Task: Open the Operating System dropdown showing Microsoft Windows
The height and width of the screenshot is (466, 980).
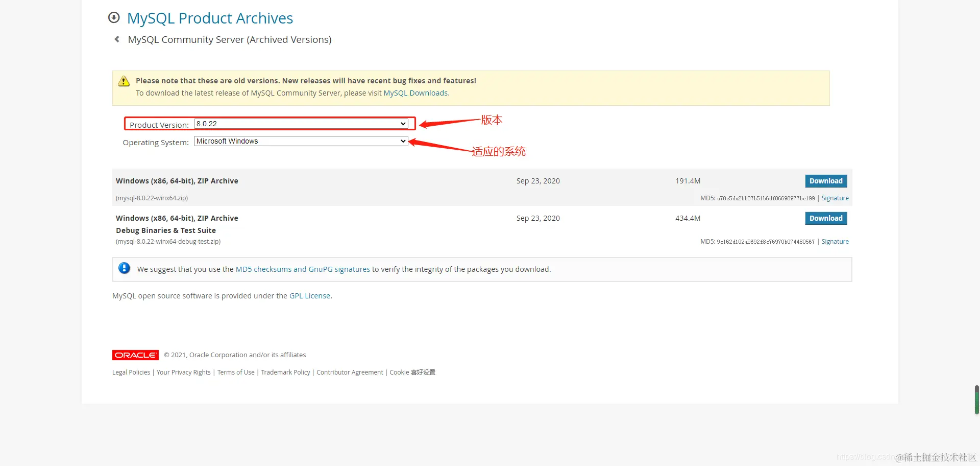Action: point(301,141)
